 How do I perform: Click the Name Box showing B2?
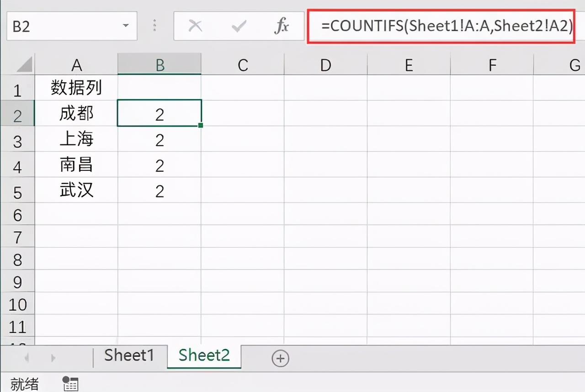pyautogui.click(x=72, y=26)
